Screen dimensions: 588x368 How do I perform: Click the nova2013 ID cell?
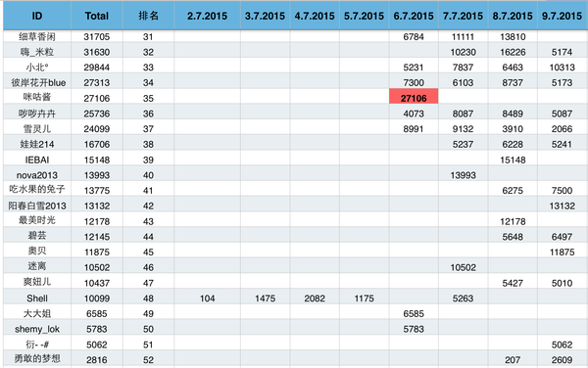[x=37, y=175]
